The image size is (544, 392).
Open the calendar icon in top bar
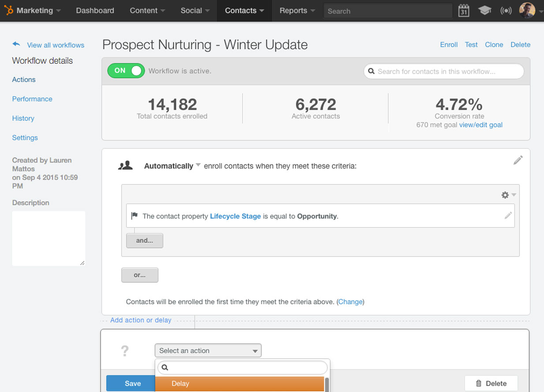(x=463, y=11)
